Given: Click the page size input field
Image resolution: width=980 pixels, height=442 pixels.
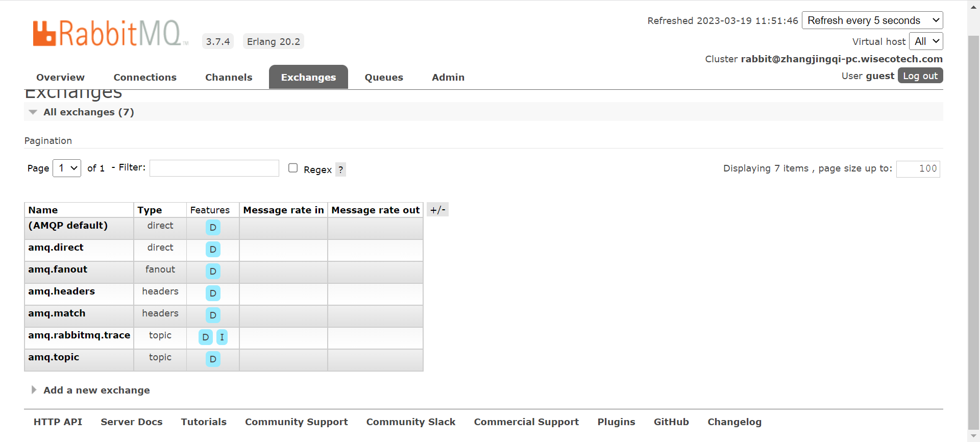Looking at the screenshot, I should (x=918, y=169).
